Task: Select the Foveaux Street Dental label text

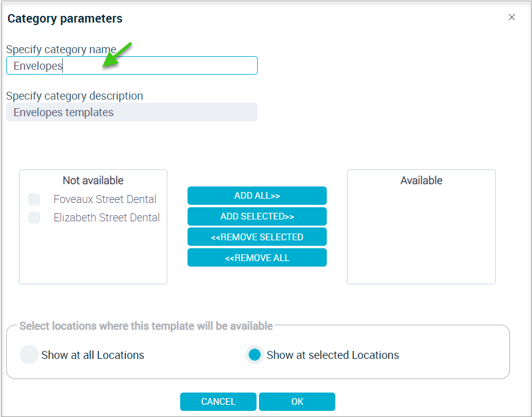Action: pyautogui.click(x=105, y=199)
